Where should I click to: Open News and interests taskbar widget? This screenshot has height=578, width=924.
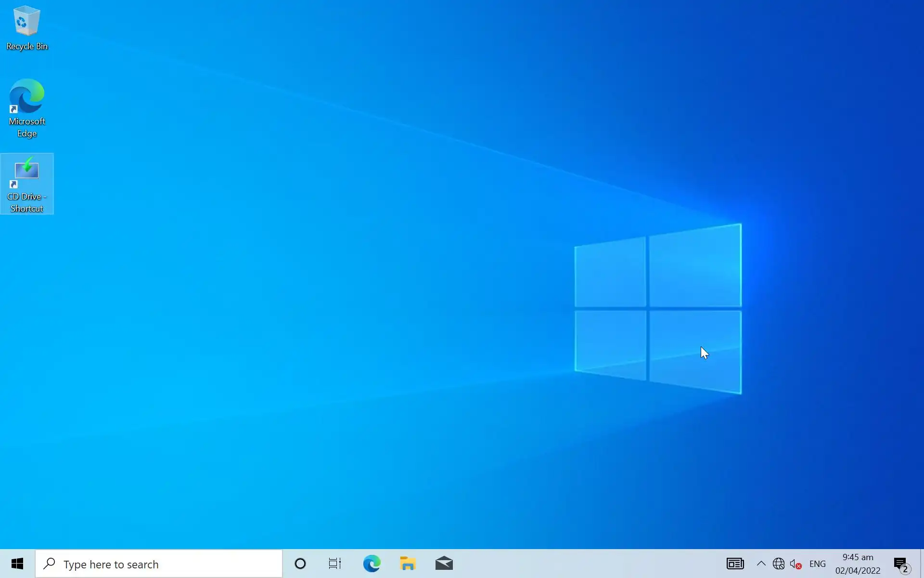[735, 564]
